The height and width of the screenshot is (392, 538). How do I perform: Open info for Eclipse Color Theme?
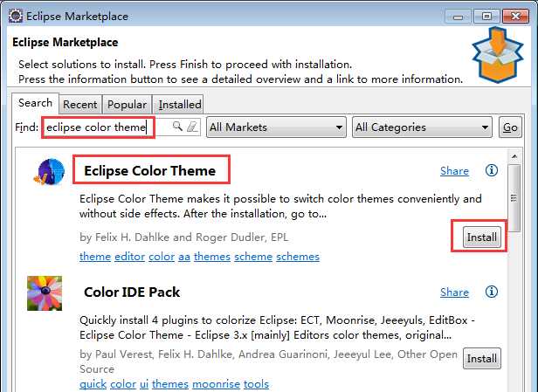pos(492,170)
